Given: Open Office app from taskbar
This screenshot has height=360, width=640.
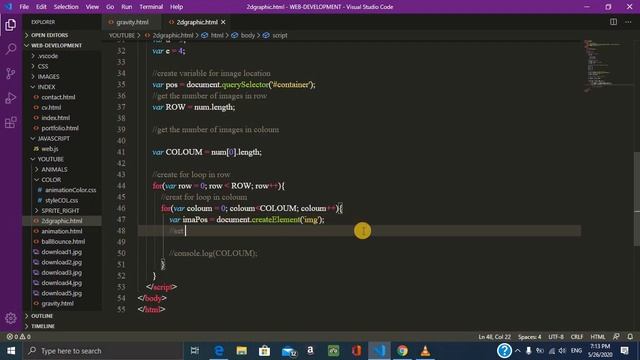Looking at the screenshot, I should click(356, 351).
